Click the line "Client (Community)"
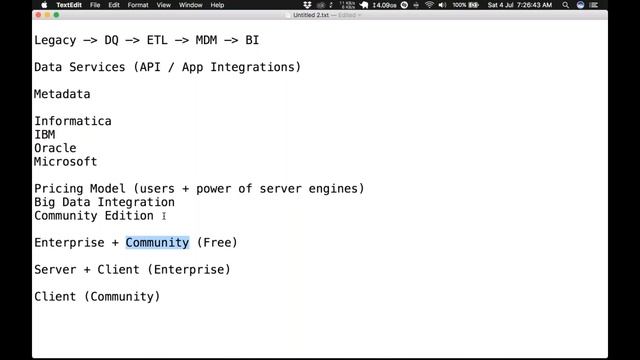 [97, 296]
